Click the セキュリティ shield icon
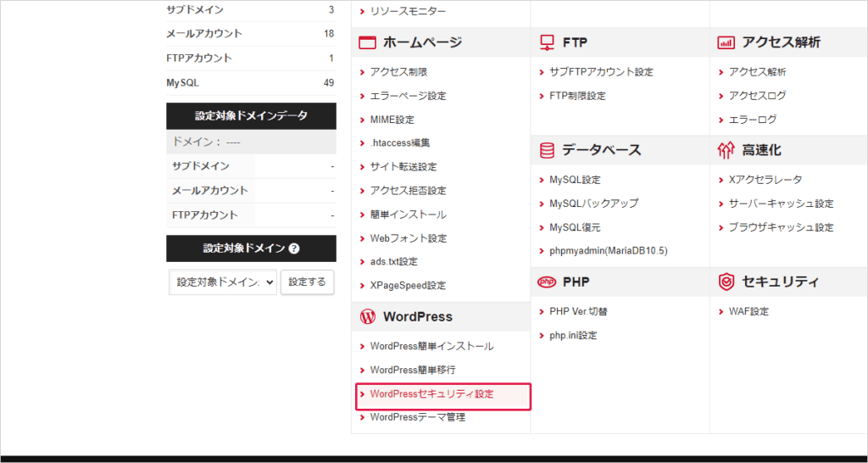This screenshot has height=463, width=868. pos(726,282)
